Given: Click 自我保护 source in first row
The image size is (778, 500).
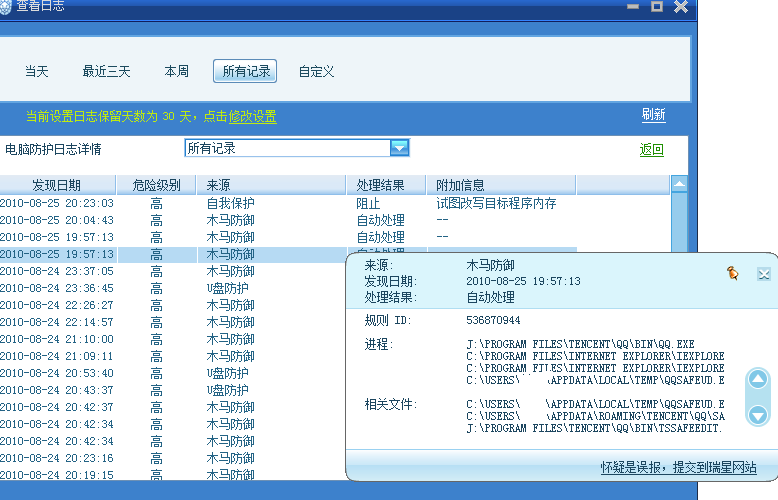Looking at the screenshot, I should click(x=231, y=203).
